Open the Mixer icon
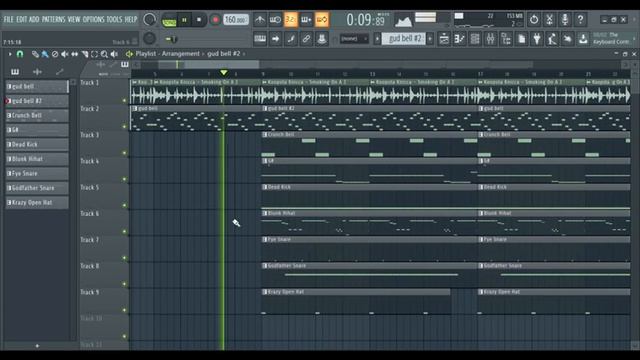The image size is (640, 360). point(491,39)
